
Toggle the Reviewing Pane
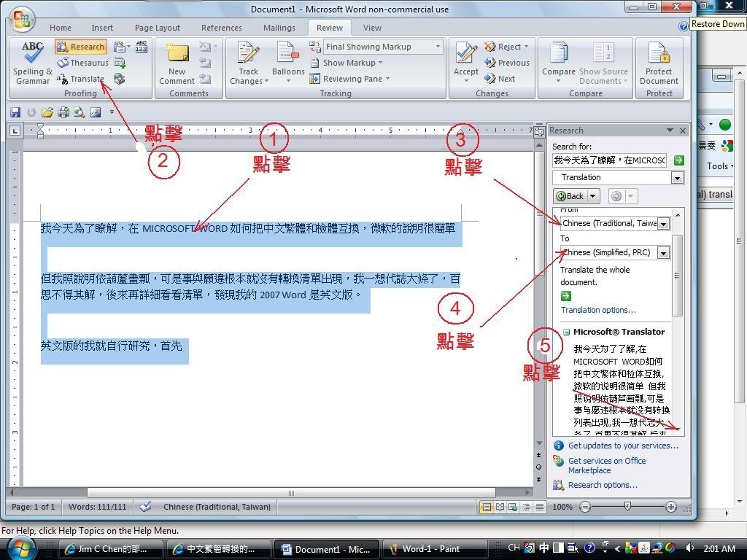coord(349,79)
